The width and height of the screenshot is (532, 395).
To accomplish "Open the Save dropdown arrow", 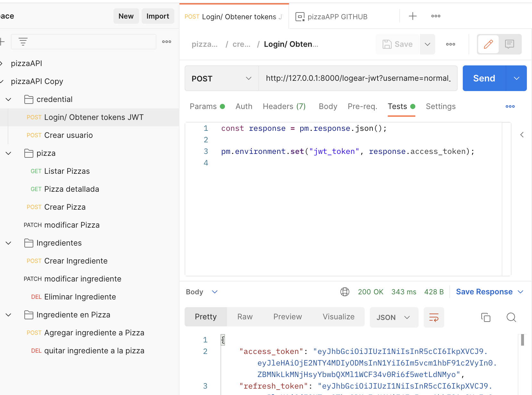I will pos(428,44).
